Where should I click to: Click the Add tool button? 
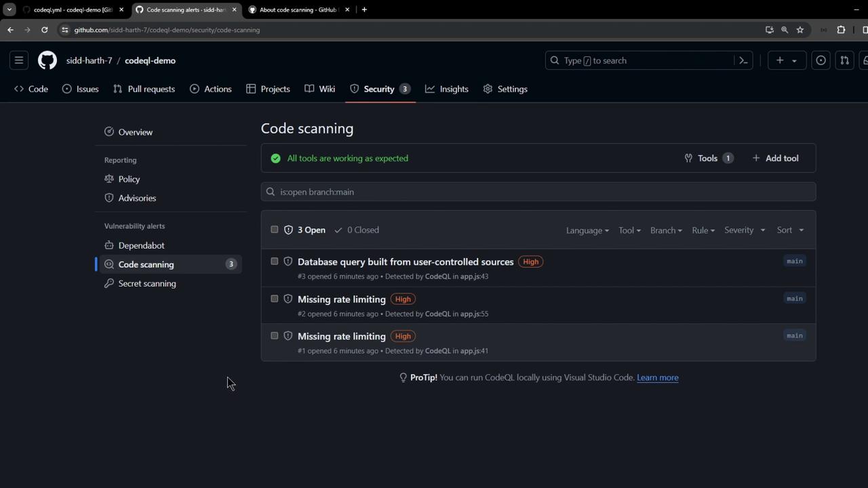click(x=775, y=158)
